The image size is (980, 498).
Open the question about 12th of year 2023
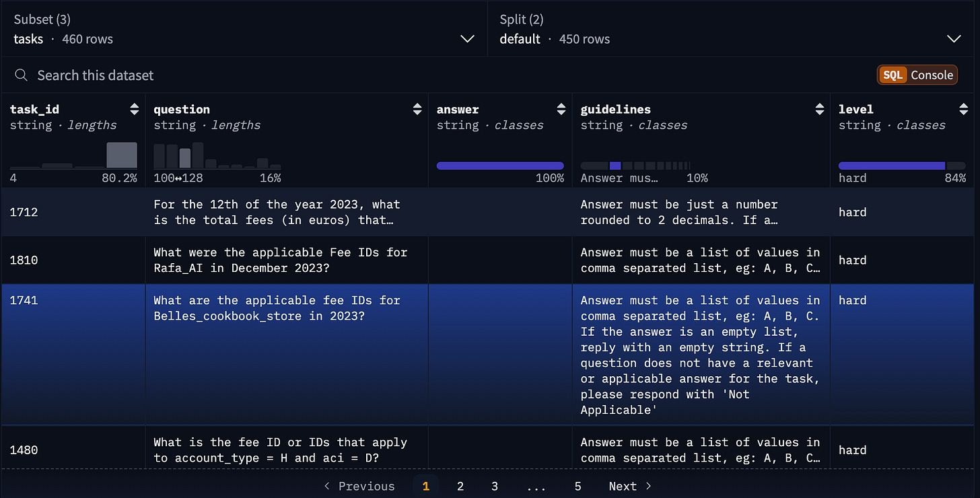287,212
